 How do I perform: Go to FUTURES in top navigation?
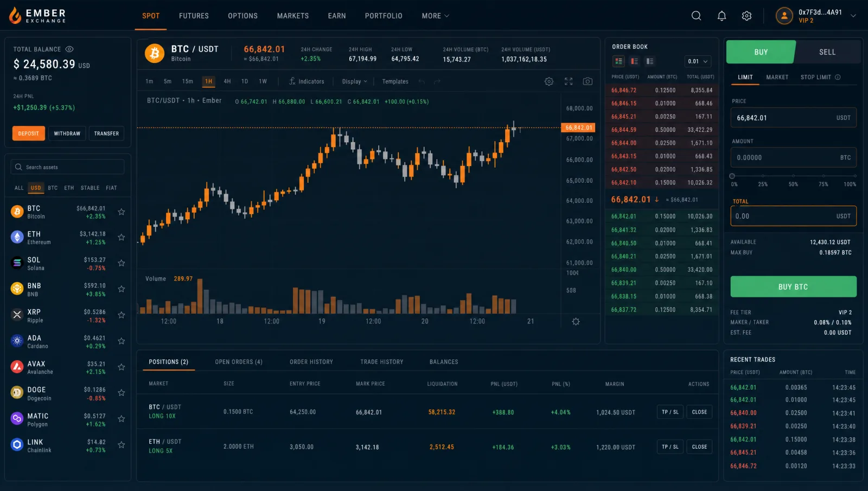tap(194, 16)
